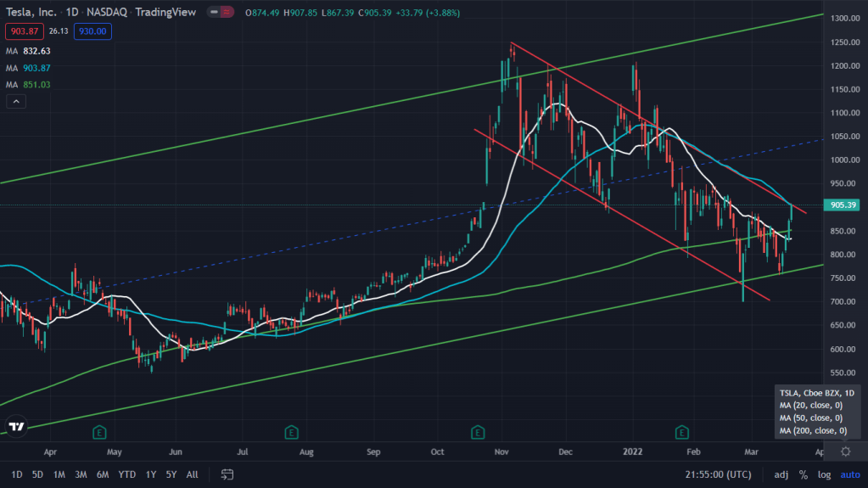
Task: Enable log scale on price axis
Action: coord(825,474)
